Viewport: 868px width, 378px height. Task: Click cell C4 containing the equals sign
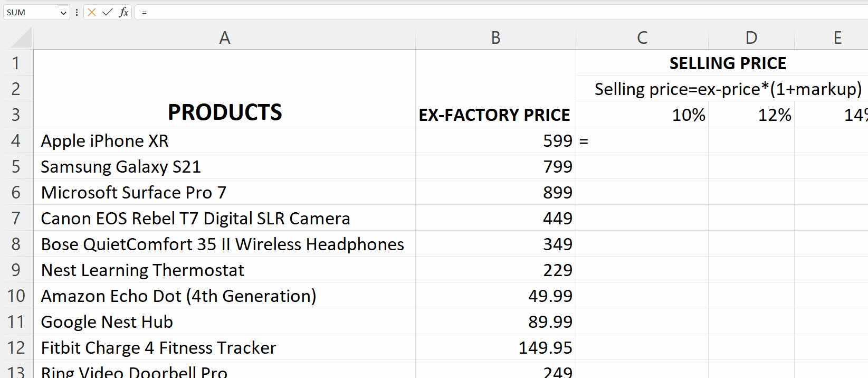click(x=642, y=140)
